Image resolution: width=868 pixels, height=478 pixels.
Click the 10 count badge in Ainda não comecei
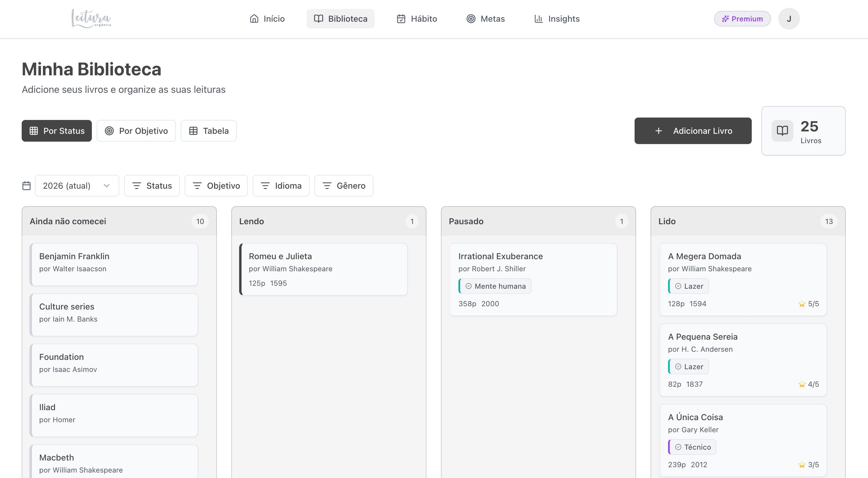[200, 222]
